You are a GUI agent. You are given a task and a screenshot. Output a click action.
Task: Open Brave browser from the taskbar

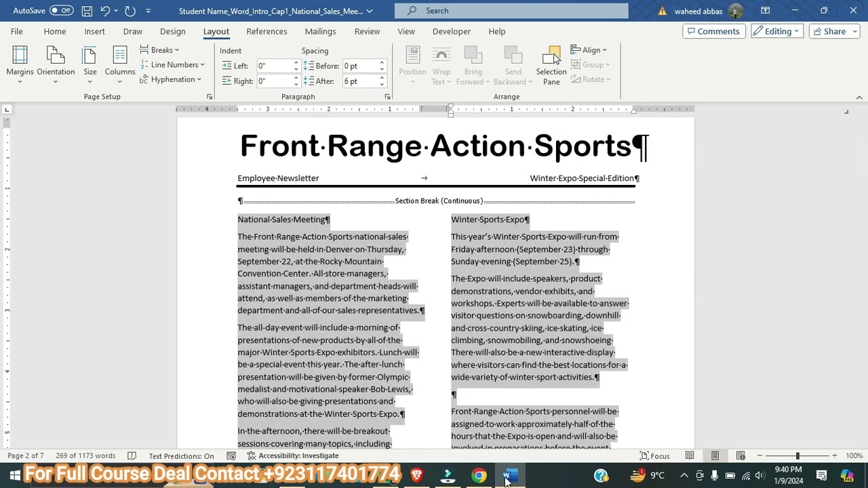click(416, 475)
